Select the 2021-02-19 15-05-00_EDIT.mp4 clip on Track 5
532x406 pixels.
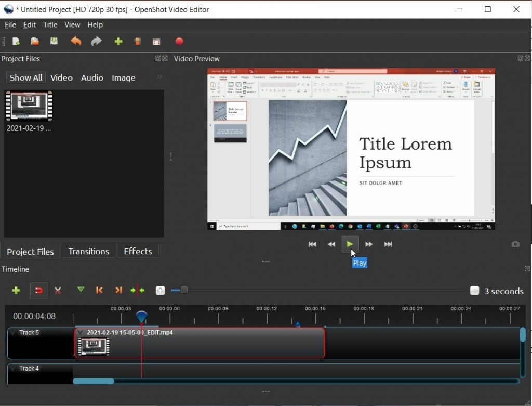point(199,343)
